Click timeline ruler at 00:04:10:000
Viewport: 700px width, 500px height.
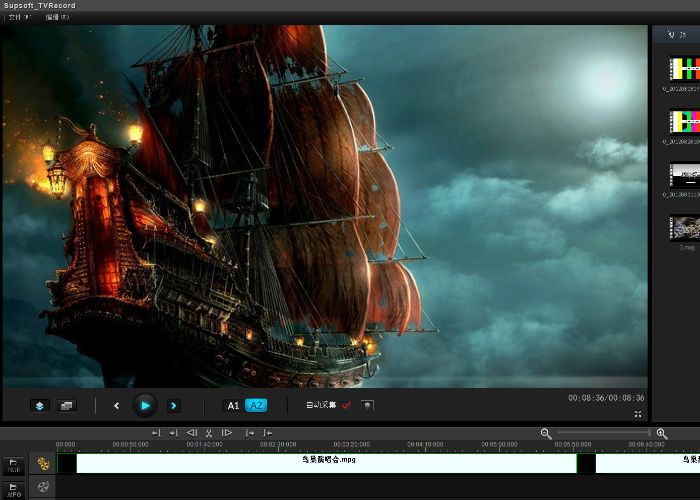tap(425, 445)
